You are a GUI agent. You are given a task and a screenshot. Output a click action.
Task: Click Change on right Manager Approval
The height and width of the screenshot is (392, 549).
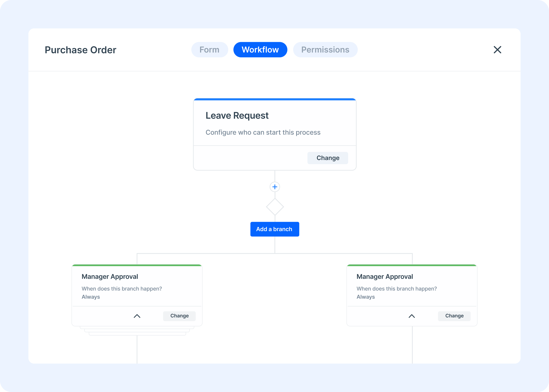tap(454, 316)
